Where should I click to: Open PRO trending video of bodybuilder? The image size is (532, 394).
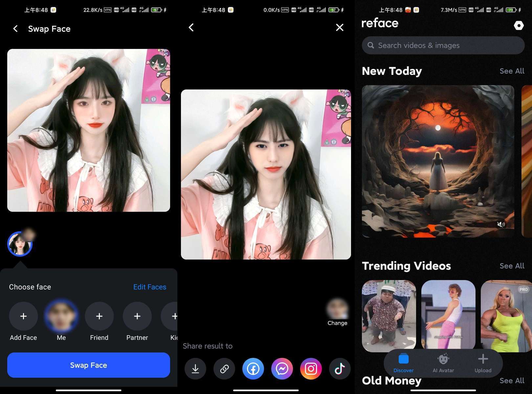click(506, 316)
